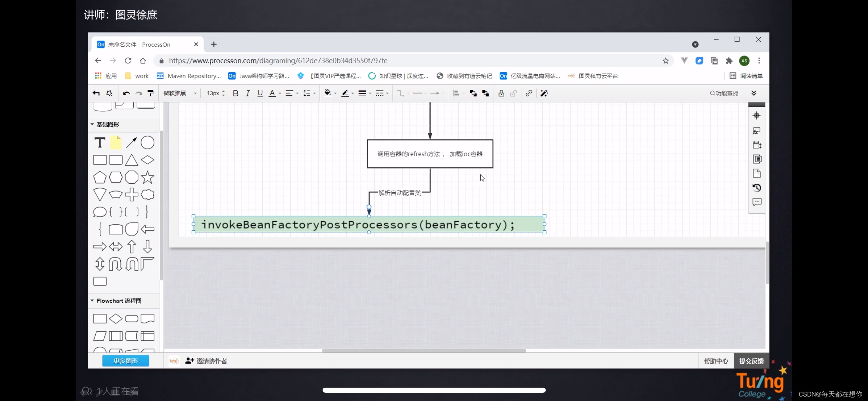The height and width of the screenshot is (401, 868).
Task: Click the canvas horizontal scrollbar
Action: [424, 351]
